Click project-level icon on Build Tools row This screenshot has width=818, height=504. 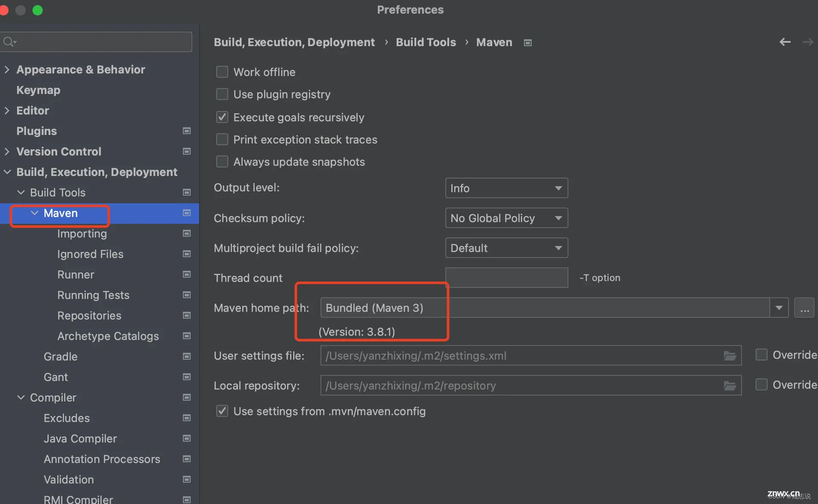click(x=187, y=192)
